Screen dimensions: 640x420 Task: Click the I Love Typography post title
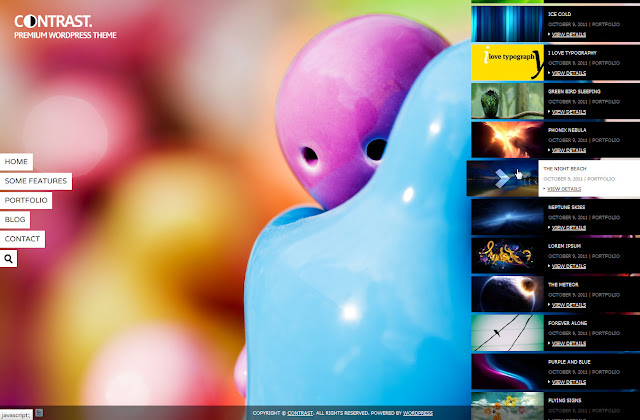572,53
